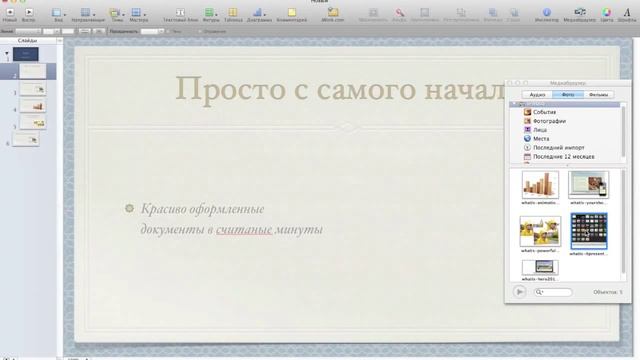Collapse the slide 1 disclosure triangle
Screen dimensions: 640x360
(7, 53)
